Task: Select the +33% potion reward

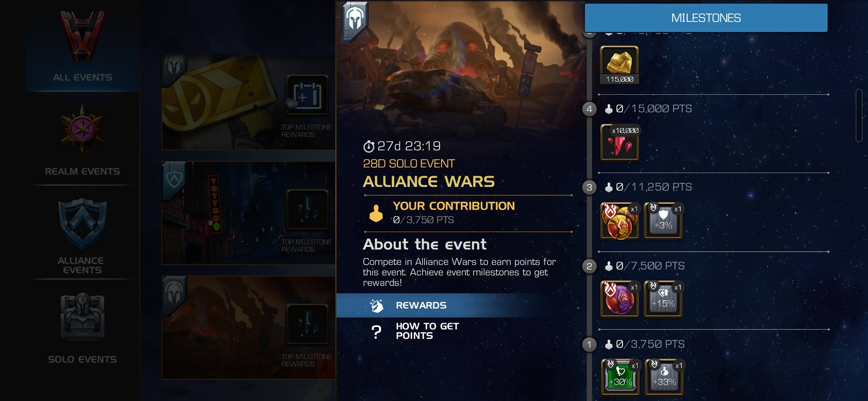Action: pyautogui.click(x=664, y=378)
